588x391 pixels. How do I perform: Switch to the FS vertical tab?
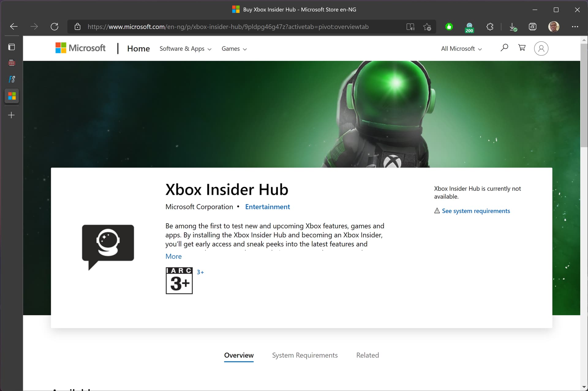point(12,79)
